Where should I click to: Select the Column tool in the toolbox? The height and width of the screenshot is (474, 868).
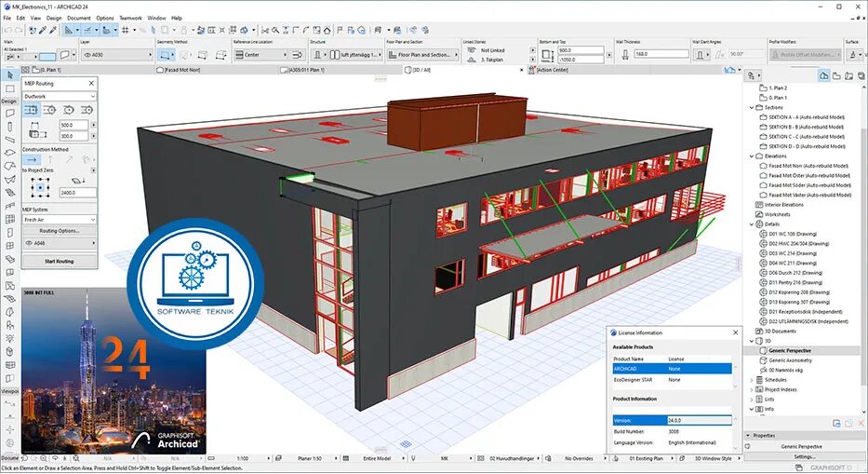tap(10, 127)
